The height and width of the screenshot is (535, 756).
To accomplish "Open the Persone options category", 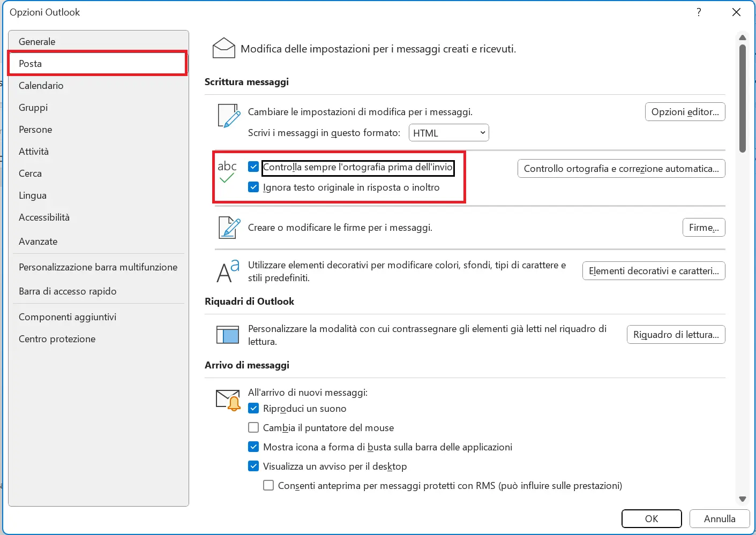I will pyautogui.click(x=99, y=129).
